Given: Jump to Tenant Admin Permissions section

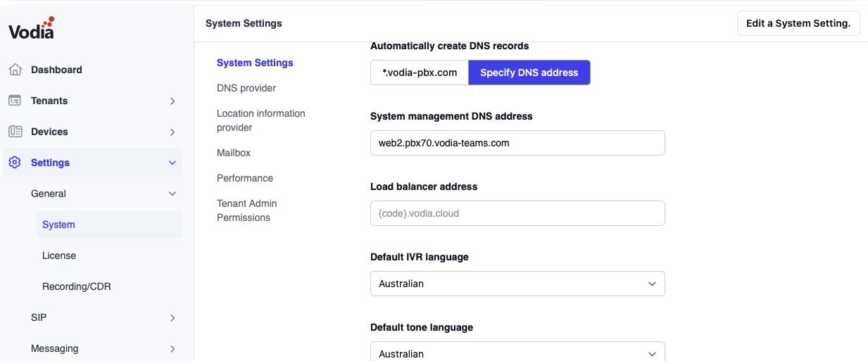Looking at the screenshot, I should coord(247,210).
